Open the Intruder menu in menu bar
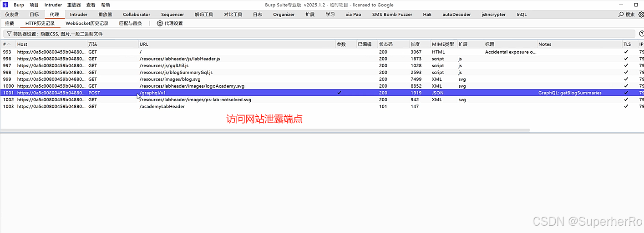The height and width of the screenshot is (233, 644). (53, 5)
